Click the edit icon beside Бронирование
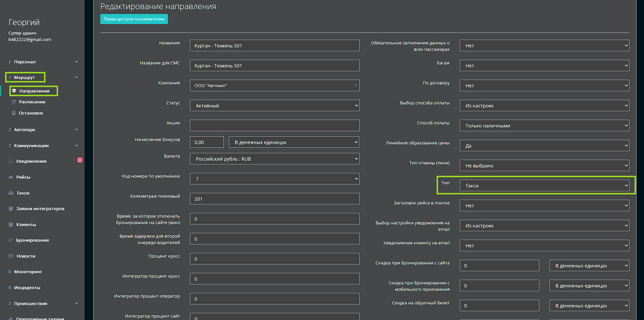Image resolution: width=644 pixels, height=320 pixels. point(10,240)
